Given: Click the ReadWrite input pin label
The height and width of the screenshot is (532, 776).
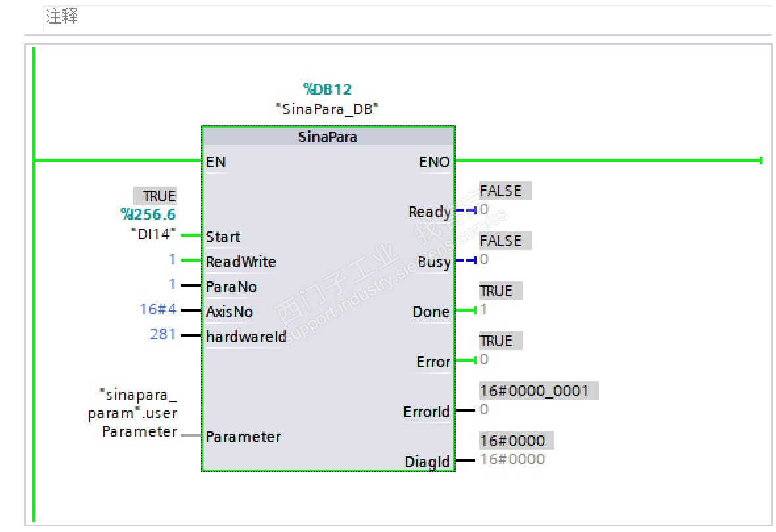Looking at the screenshot, I should click(241, 262).
